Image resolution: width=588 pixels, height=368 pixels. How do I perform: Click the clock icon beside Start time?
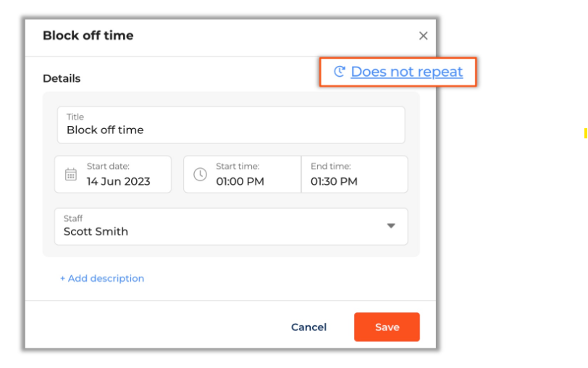point(200,175)
